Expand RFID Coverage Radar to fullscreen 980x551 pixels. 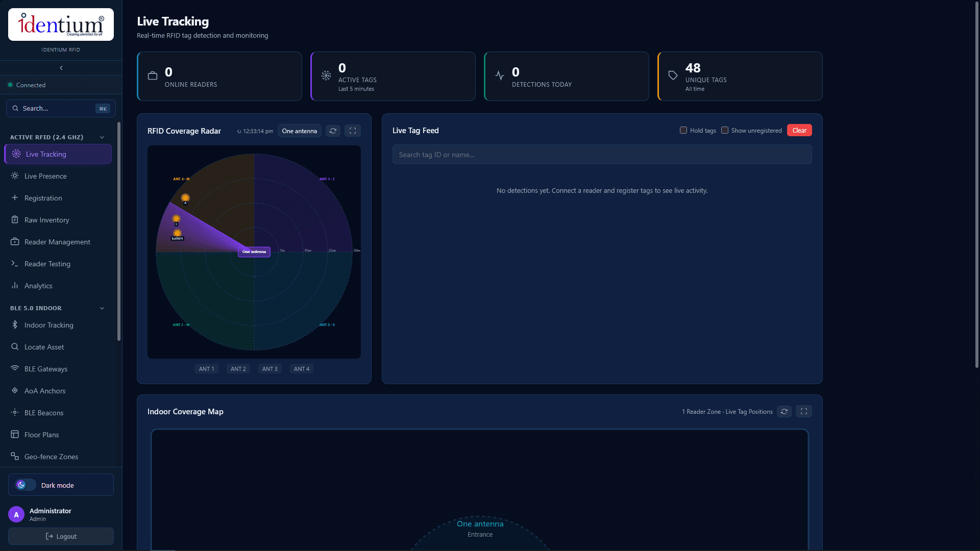353,131
